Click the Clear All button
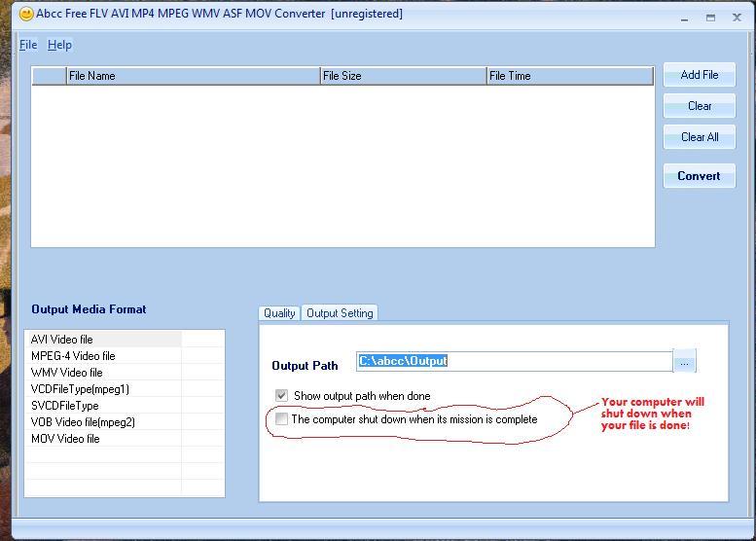Screen dimensions: 756x541 point(700,137)
